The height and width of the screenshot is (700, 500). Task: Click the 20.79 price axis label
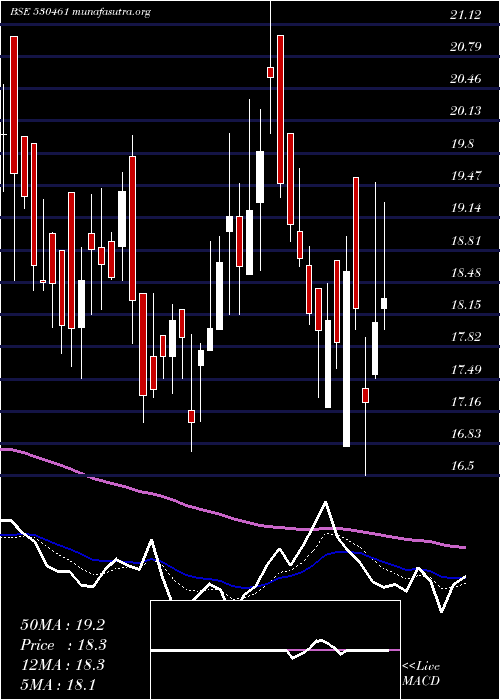click(466, 46)
